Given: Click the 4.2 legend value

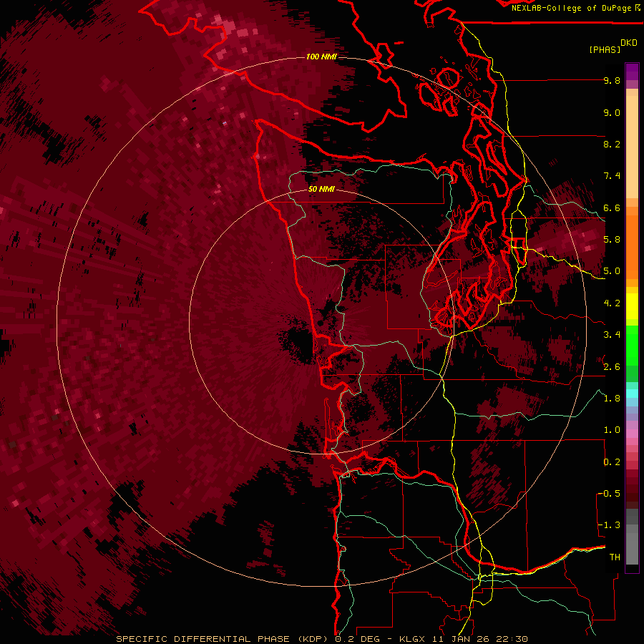Looking at the screenshot, I should [612, 303].
